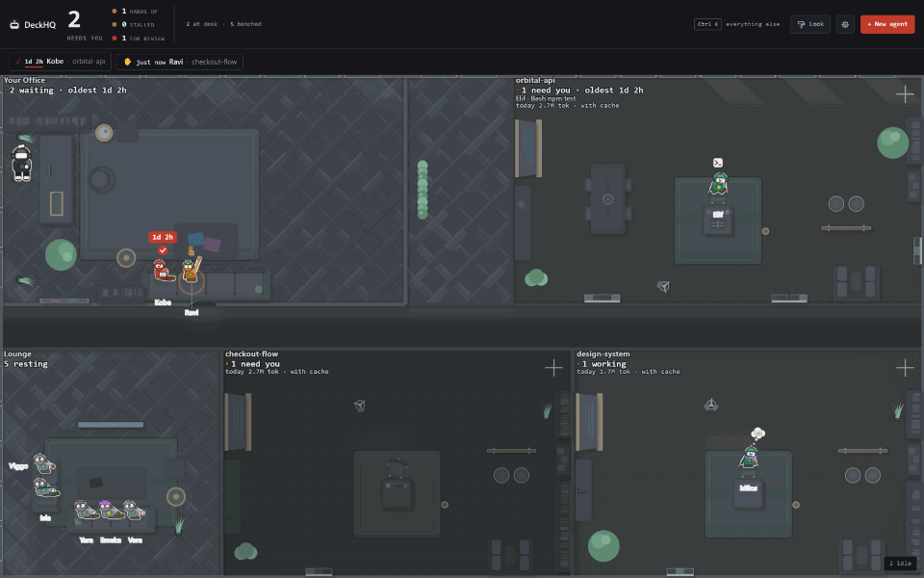Image resolution: width=924 pixels, height=578 pixels.
Task: Click Kobe's red 1d 2h wait badge
Action: pos(163,237)
